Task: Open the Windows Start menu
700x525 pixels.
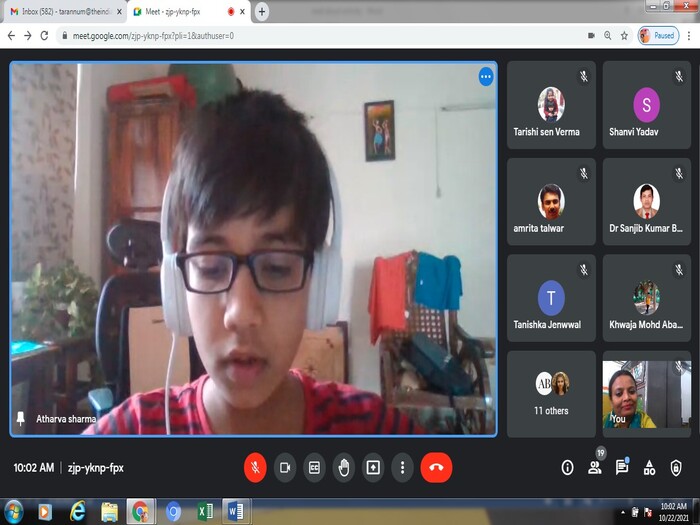Action: click(13, 512)
